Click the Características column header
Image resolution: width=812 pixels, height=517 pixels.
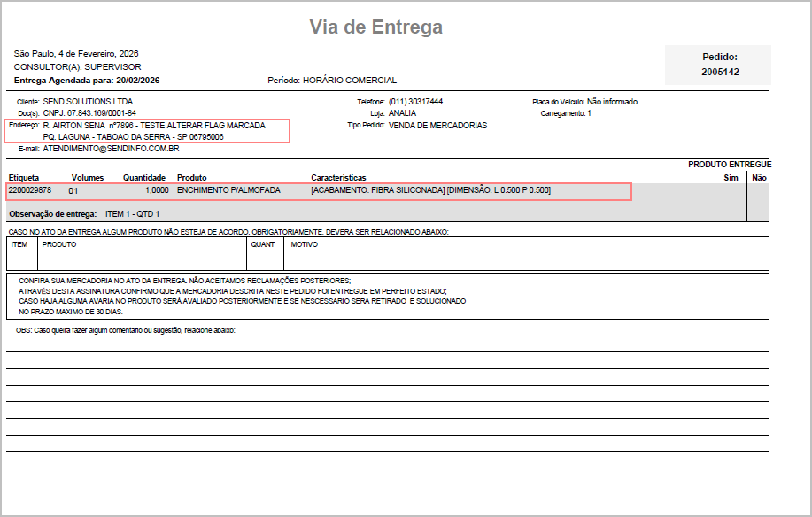point(338,178)
